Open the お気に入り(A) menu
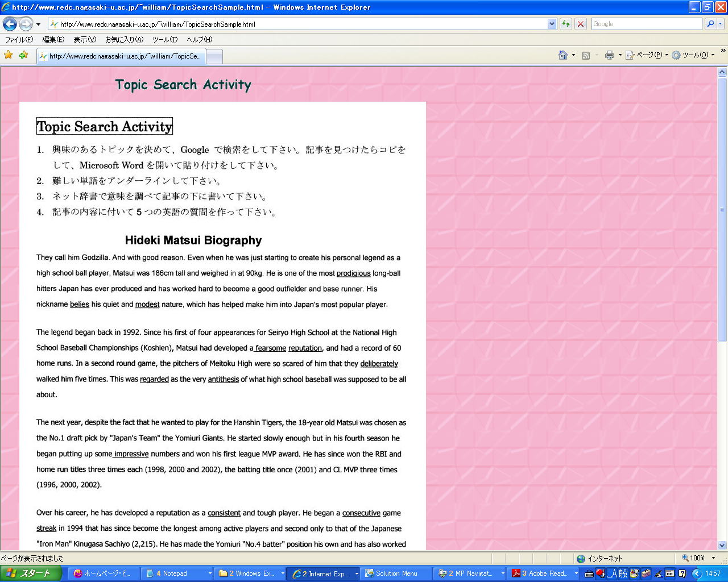728x582 pixels. [124, 40]
